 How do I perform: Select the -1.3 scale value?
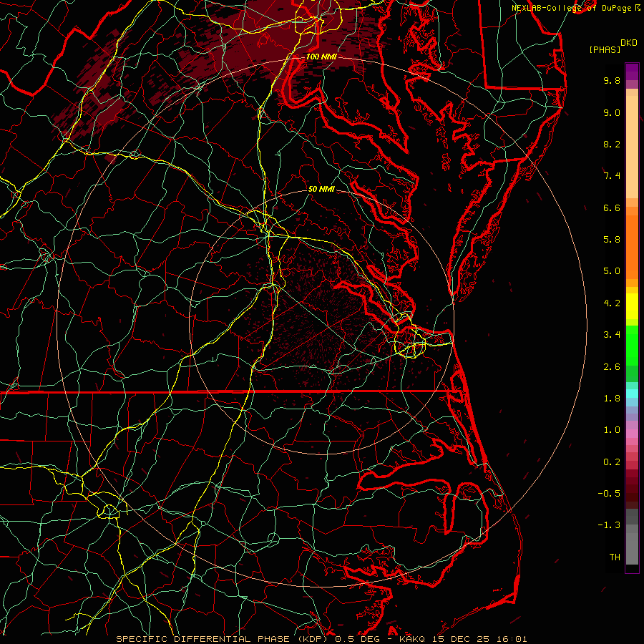[x=609, y=525]
